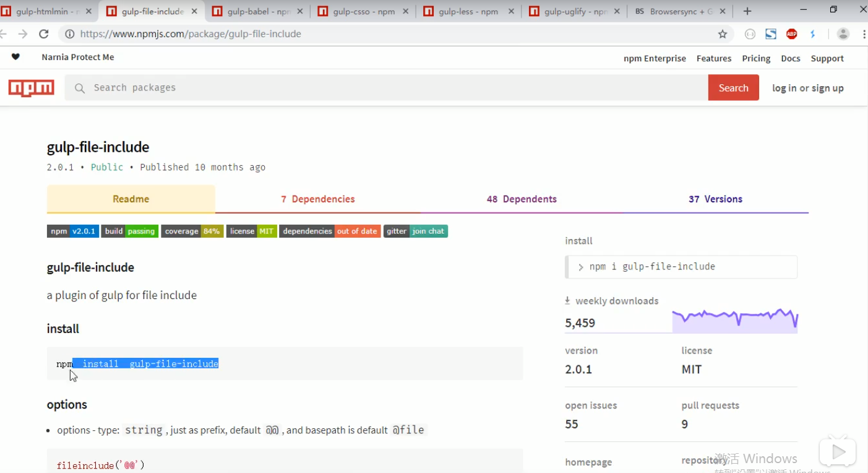Click the video play overlay button
This screenshot has height=473, width=868.
point(838,453)
